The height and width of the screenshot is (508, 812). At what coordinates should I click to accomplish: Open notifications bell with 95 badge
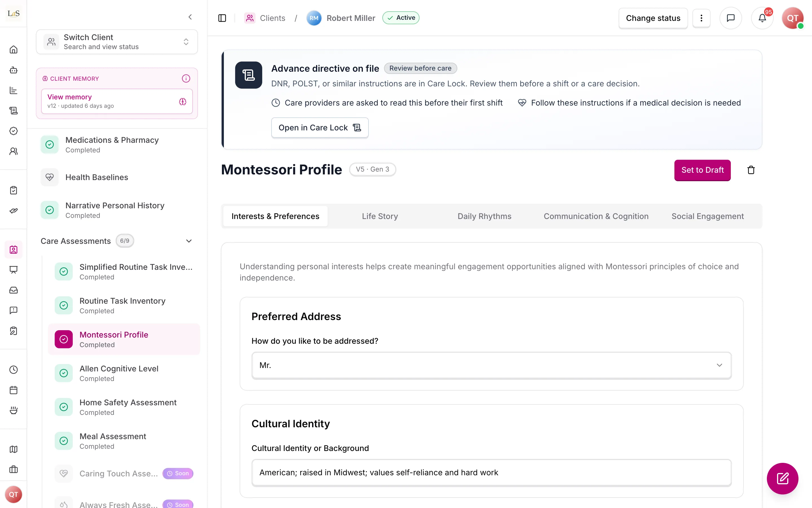(762, 18)
